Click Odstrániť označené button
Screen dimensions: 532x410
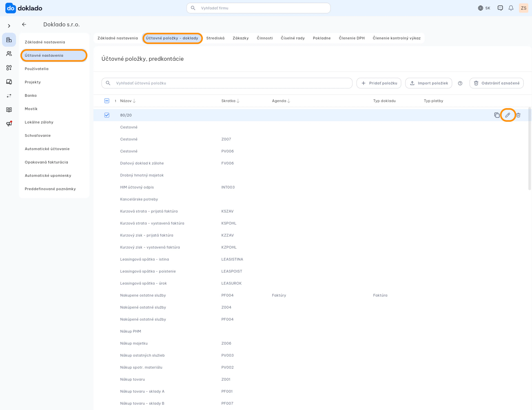pos(496,83)
